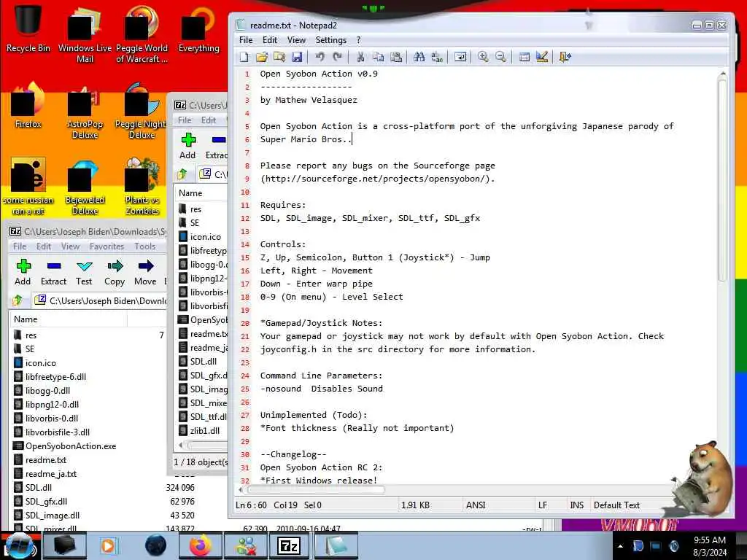
Task: Toggle INS mode in Notepad2 status bar
Action: pyautogui.click(x=576, y=505)
